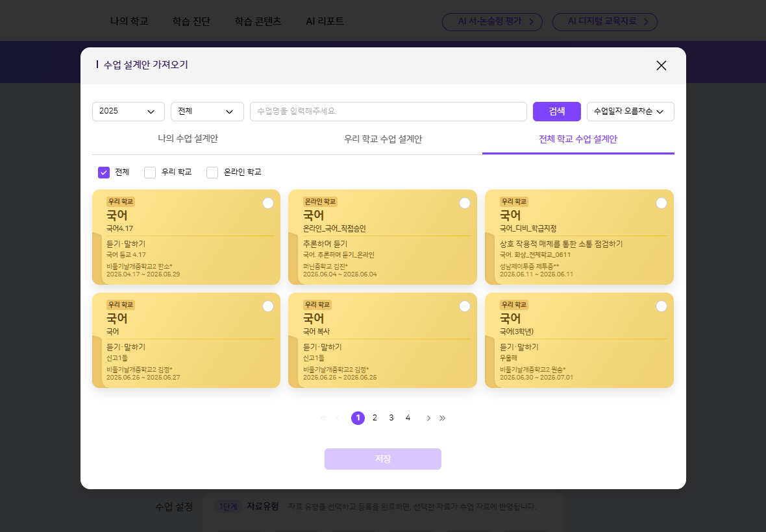Image resolution: width=766 pixels, height=532 pixels.
Task: Switch to 우리 학교 수업 설계안 tab
Action: click(x=383, y=139)
